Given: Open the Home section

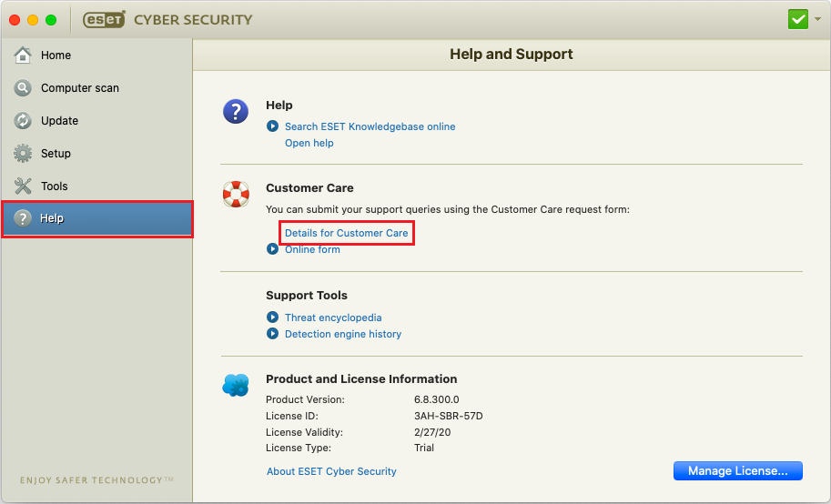Looking at the screenshot, I should tap(96, 55).
